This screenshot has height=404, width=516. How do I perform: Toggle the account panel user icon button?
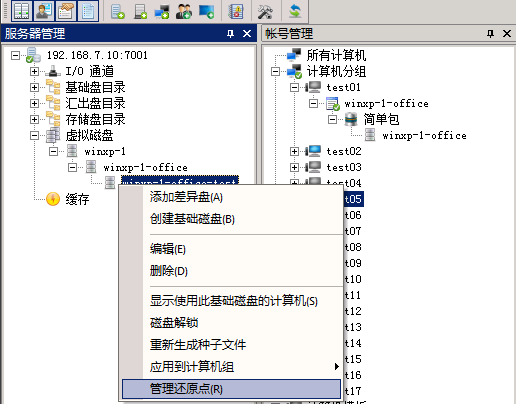44,11
